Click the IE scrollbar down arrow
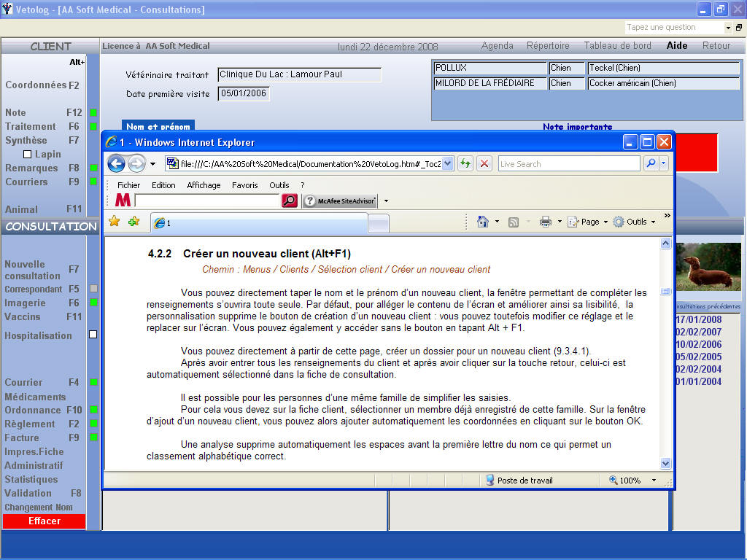747x560 pixels. coord(665,463)
